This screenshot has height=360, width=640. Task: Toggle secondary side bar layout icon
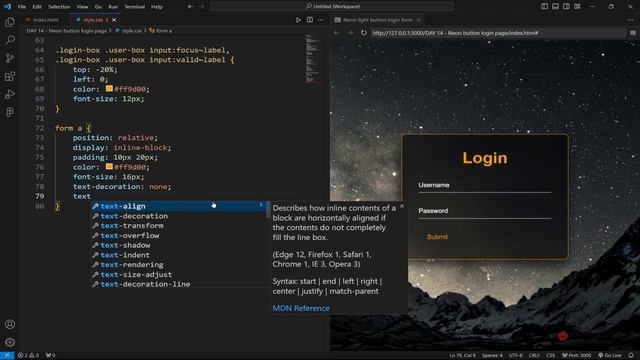click(566, 7)
